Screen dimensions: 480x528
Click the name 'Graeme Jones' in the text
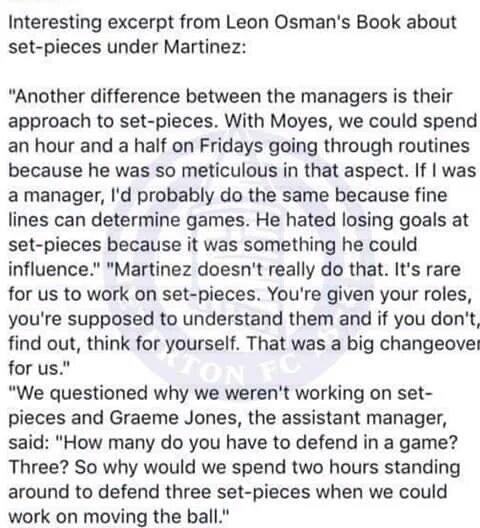pos(173,418)
